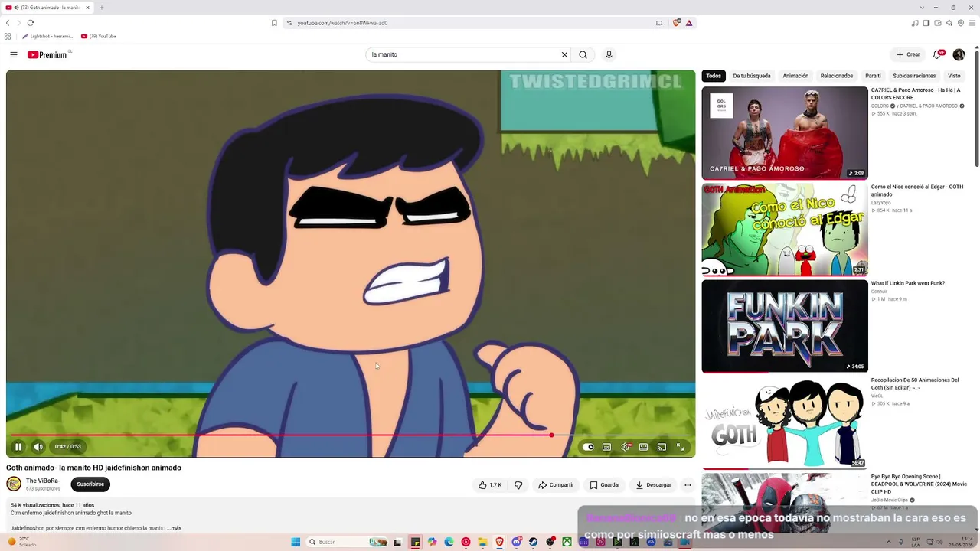Toggle the autoplay switch in player

(588, 447)
